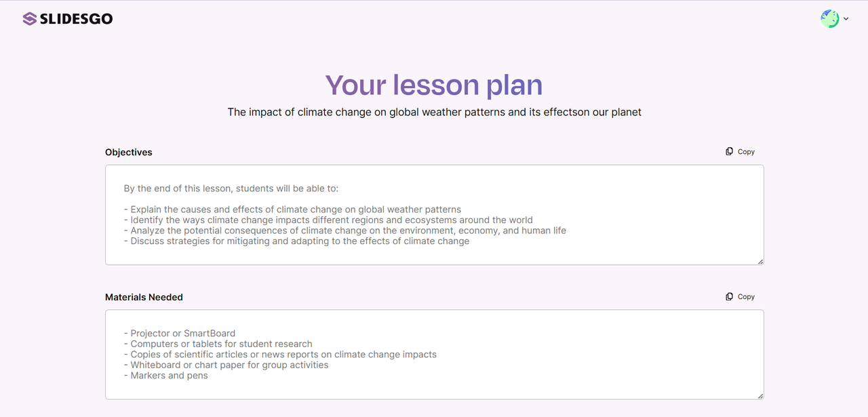Open the user profile avatar

pyautogui.click(x=829, y=19)
